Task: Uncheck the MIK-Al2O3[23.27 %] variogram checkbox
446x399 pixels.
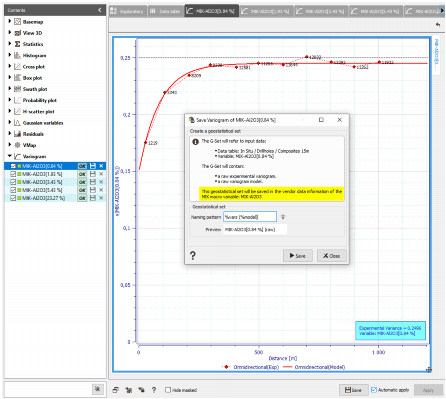Action: tap(13, 198)
